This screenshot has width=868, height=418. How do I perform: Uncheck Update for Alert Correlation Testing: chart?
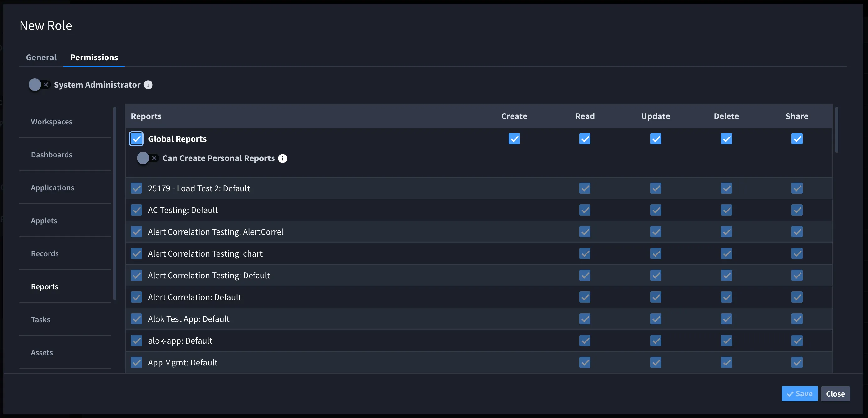point(656,253)
